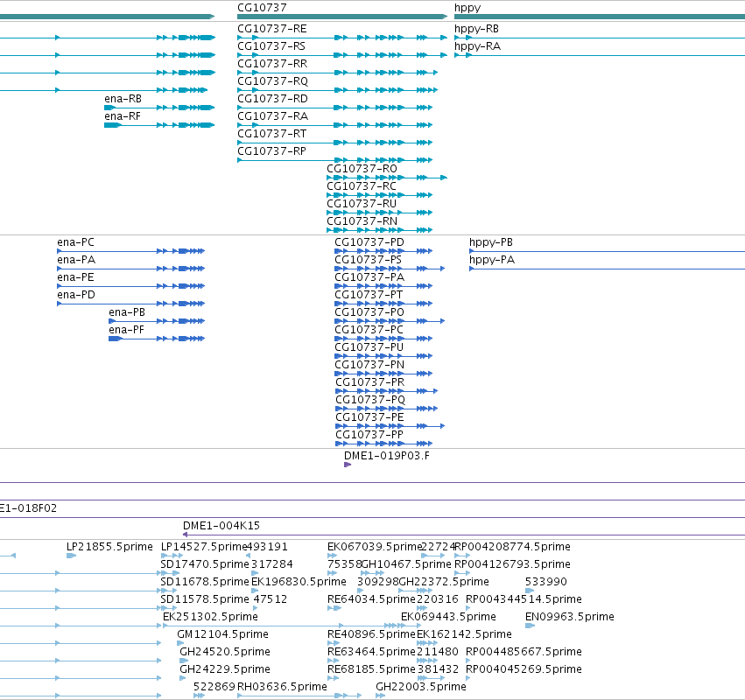Select the CG10737 gene label

coord(262,8)
